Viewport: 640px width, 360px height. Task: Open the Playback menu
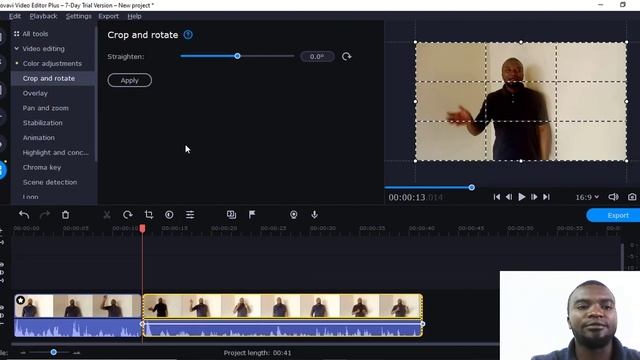pyautogui.click(x=43, y=16)
